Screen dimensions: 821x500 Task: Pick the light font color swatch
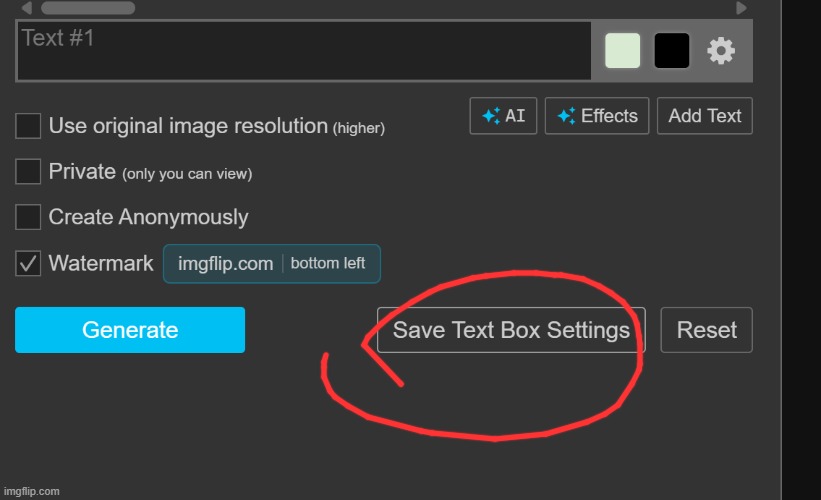pos(623,51)
